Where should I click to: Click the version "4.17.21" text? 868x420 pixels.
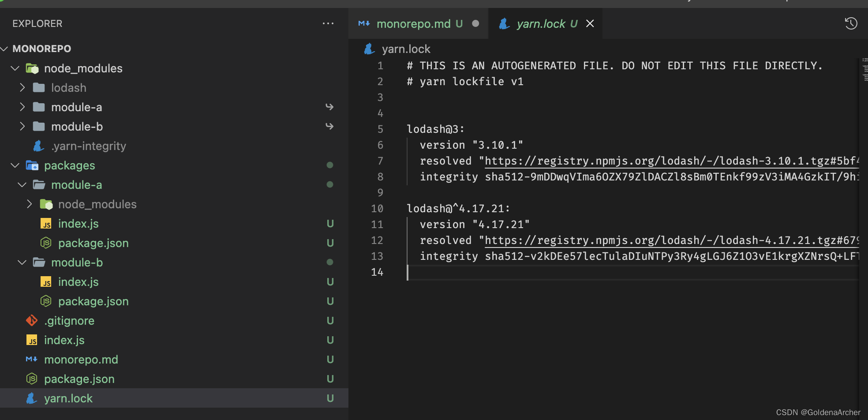[475, 225]
